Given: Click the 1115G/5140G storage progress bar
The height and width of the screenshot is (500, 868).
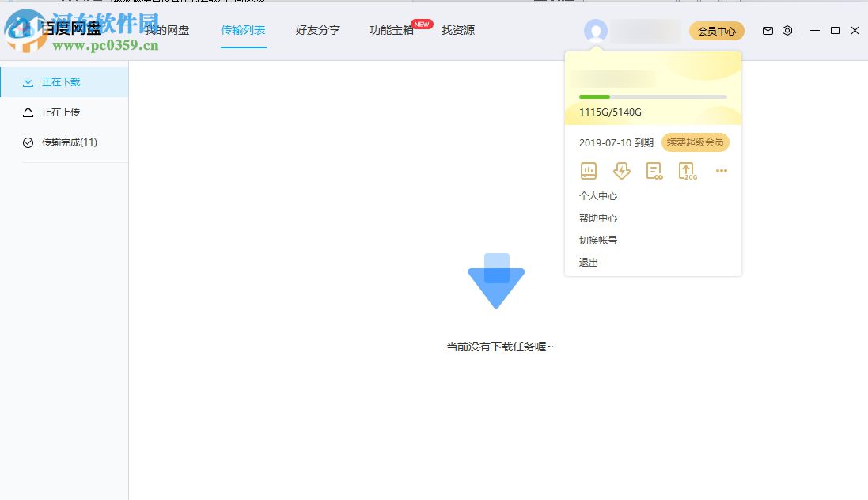Looking at the screenshot, I should (653, 97).
